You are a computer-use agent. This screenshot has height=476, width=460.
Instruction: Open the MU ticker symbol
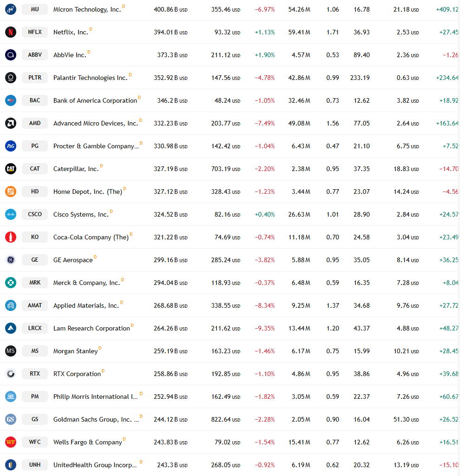point(35,9)
